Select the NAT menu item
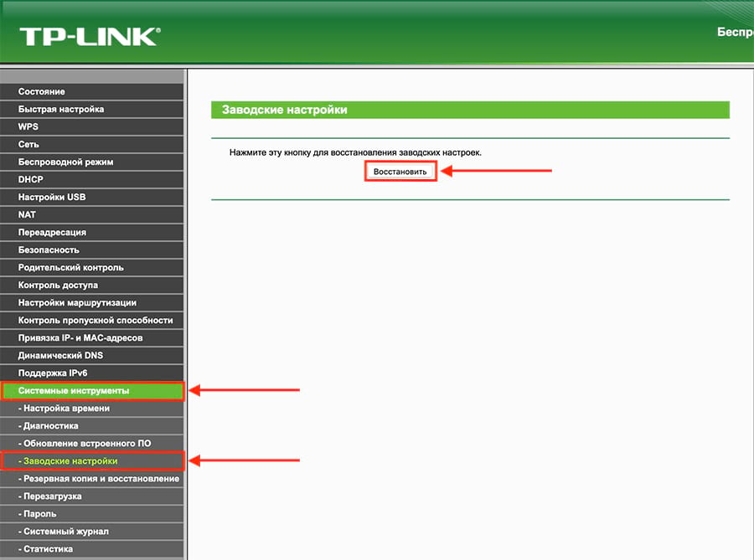The image size is (754, 560). coord(92,214)
